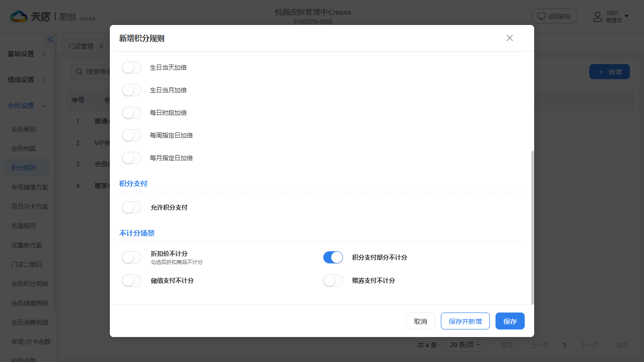Enable 折扣价不计分 toggle

coord(132,257)
